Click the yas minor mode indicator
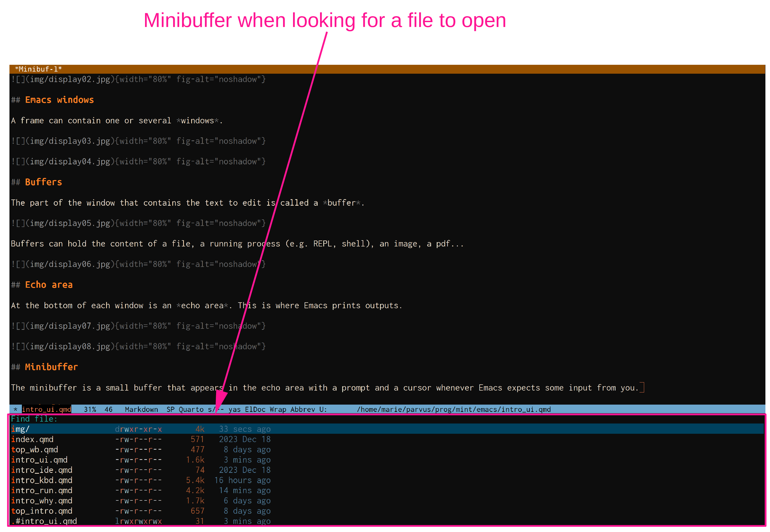Screen dimensions: 770x532 coord(234,409)
